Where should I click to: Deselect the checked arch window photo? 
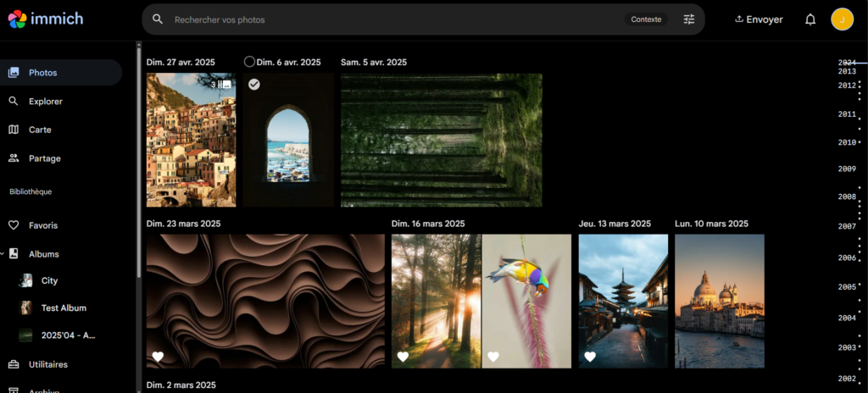pyautogui.click(x=254, y=84)
